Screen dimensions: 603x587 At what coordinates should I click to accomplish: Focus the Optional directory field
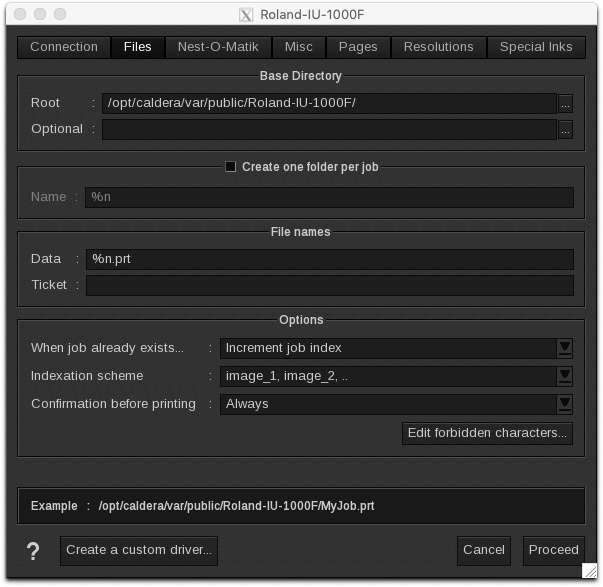(329, 130)
